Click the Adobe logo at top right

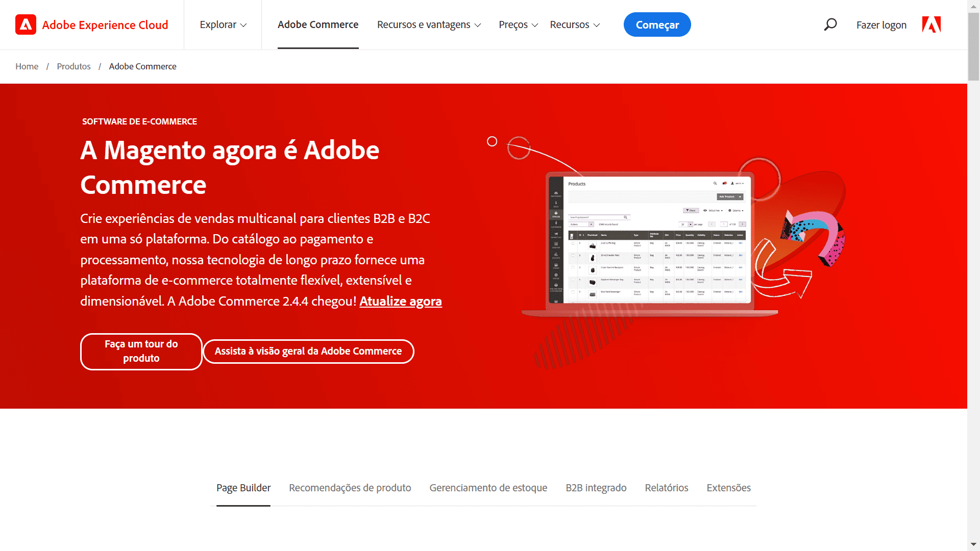931,24
